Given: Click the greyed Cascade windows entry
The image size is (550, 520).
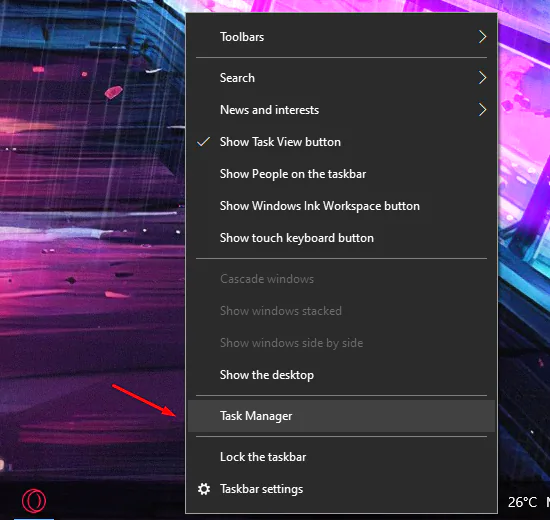Looking at the screenshot, I should [x=341, y=279].
